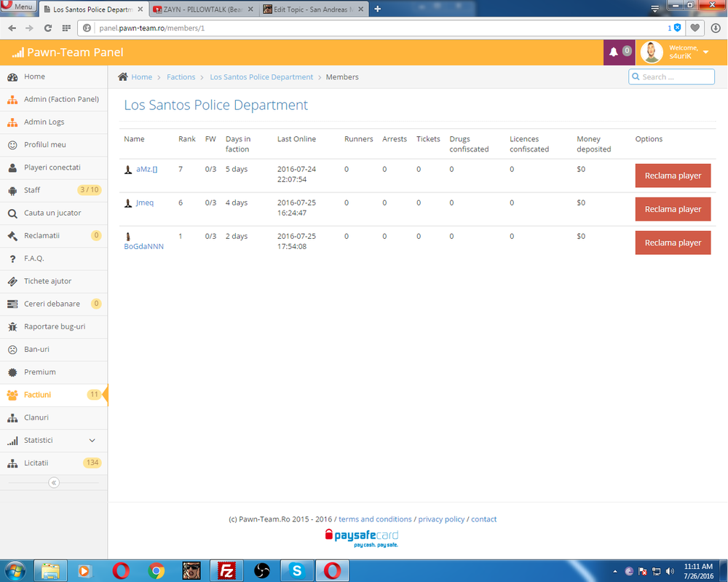Open aMz.[] player profile link

(147, 169)
